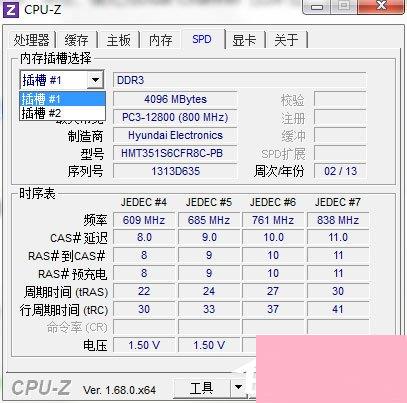407x403 pixels.
Task: Click the tRAS value 30 under JEDEC #7
Action: coord(338,291)
